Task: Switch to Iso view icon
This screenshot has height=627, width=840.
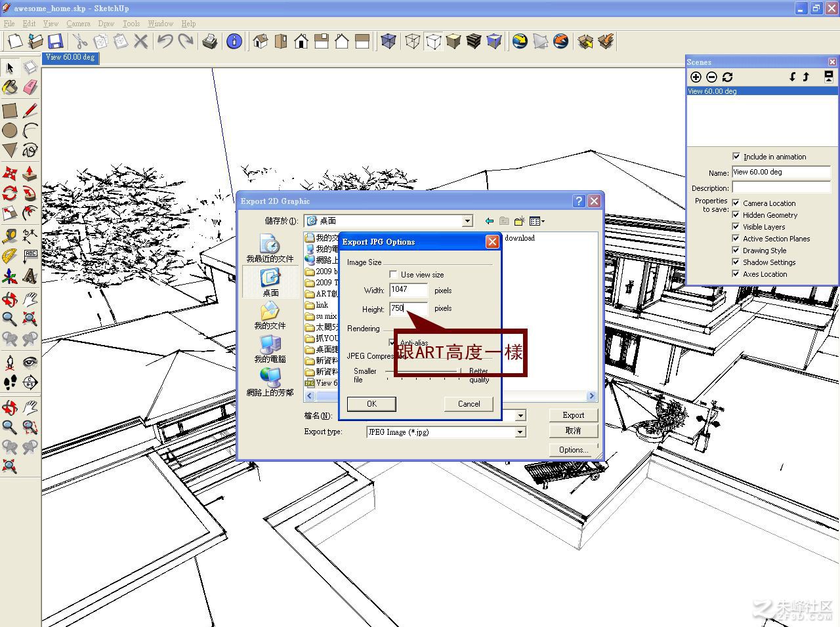Action: click(261, 41)
